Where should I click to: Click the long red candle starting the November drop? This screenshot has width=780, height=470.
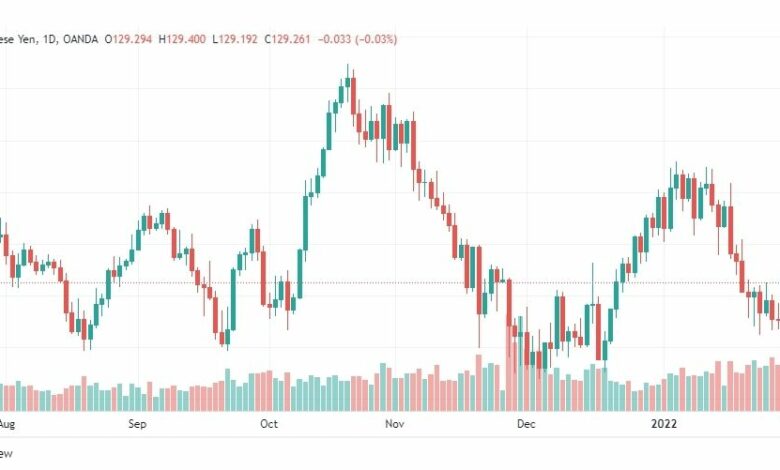(x=413, y=145)
